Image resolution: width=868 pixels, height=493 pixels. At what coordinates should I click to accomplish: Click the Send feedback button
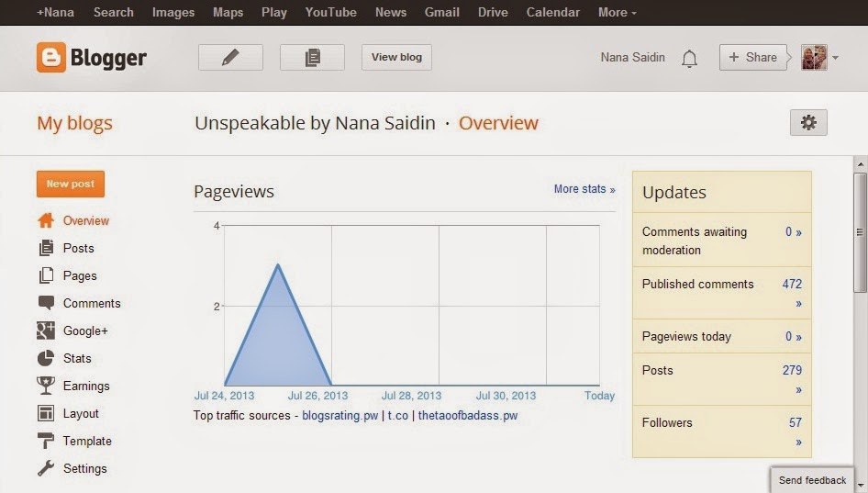tap(812, 480)
